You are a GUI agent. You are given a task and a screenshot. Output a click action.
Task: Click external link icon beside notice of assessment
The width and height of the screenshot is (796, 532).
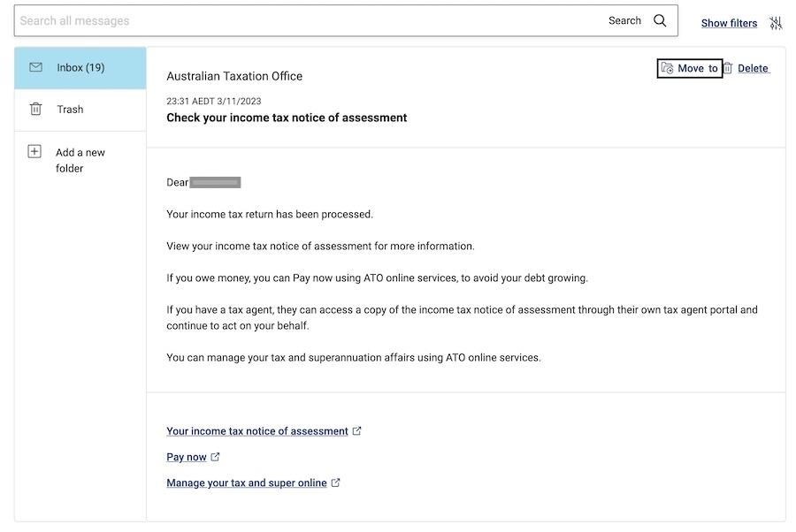[357, 430]
